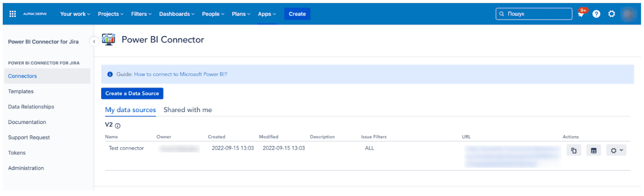Click the Alpha Serve logo
The width and height of the screenshot is (644, 196).
pyautogui.click(x=35, y=14)
